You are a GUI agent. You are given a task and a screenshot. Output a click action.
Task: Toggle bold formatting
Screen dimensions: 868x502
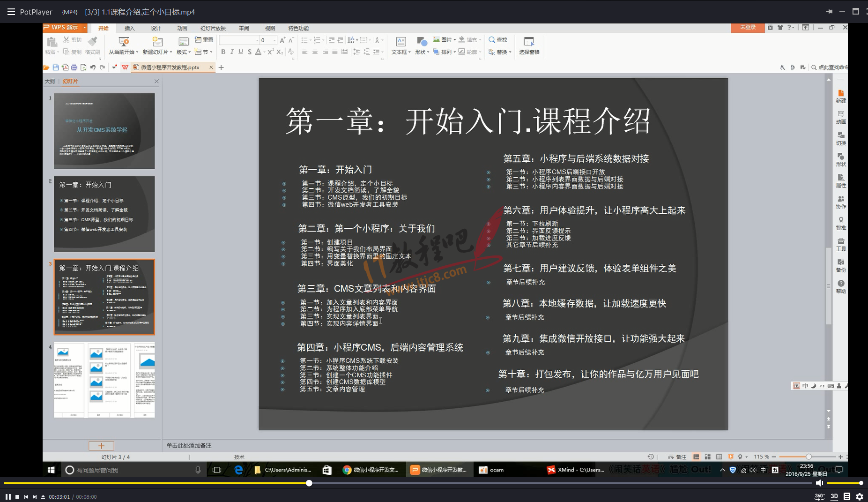tap(223, 52)
